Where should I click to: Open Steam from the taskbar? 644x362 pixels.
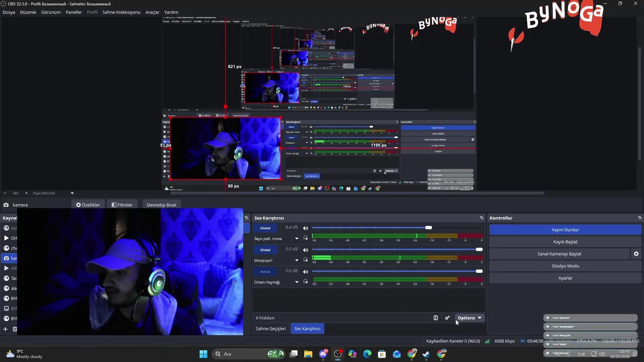426,354
